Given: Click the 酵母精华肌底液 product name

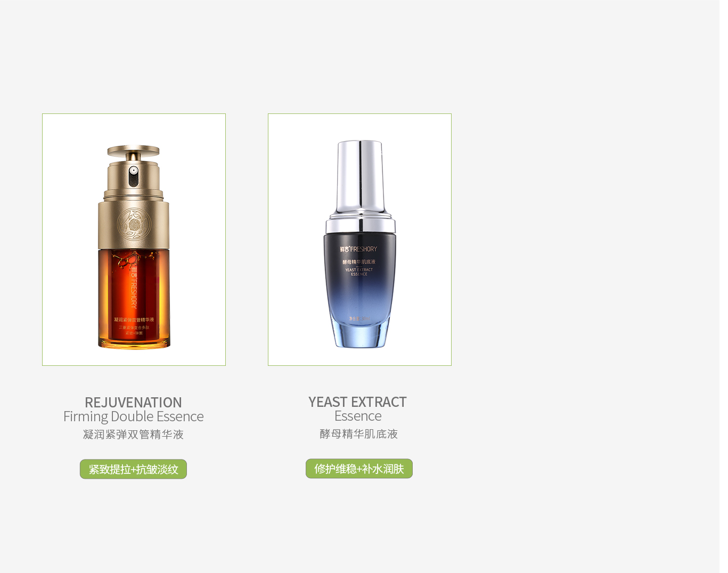Looking at the screenshot, I should pyautogui.click(x=358, y=434).
